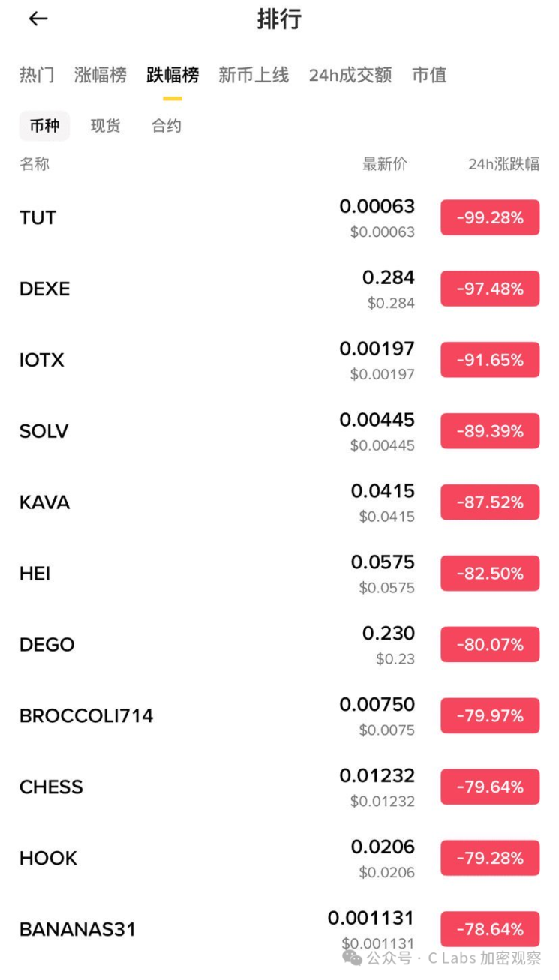Switch filter to 现货
The image size is (559, 980).
[105, 126]
